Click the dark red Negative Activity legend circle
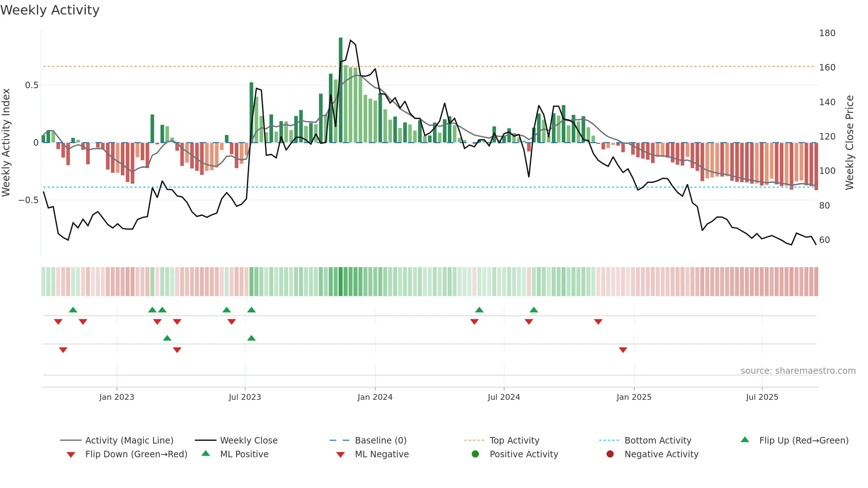 click(x=610, y=454)
